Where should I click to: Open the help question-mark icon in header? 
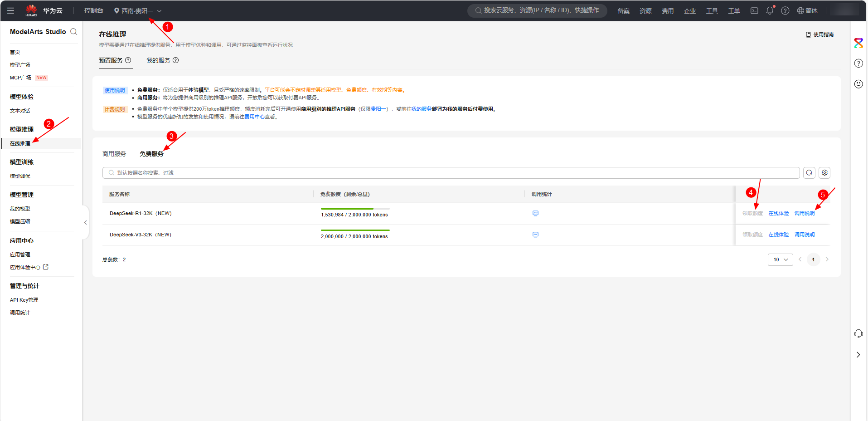(x=785, y=10)
